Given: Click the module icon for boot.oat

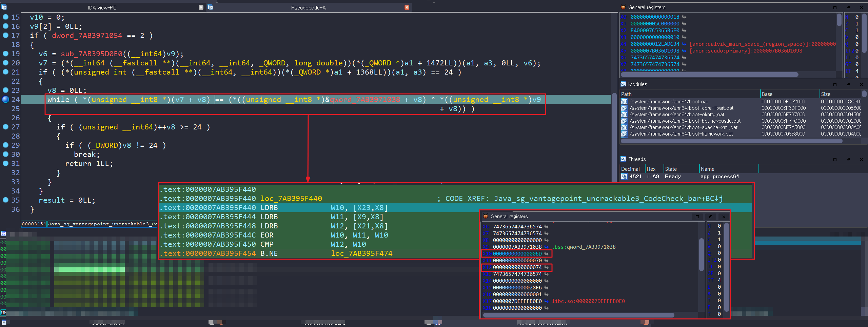Looking at the screenshot, I should pyautogui.click(x=624, y=102).
